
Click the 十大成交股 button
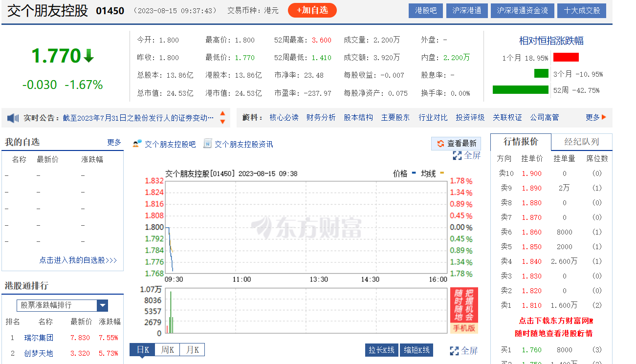(582, 10)
